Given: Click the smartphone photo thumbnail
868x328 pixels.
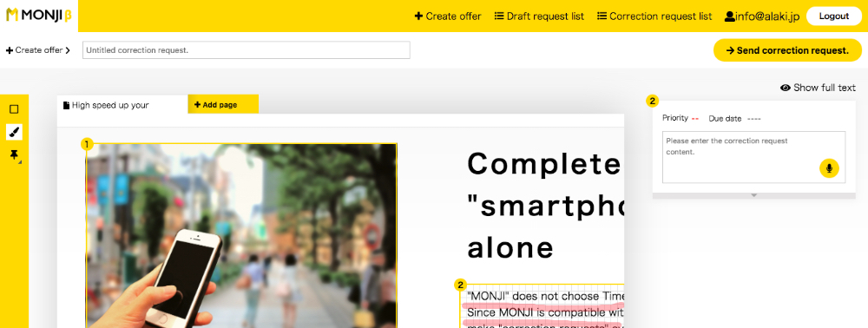Looking at the screenshot, I should click(x=241, y=236).
